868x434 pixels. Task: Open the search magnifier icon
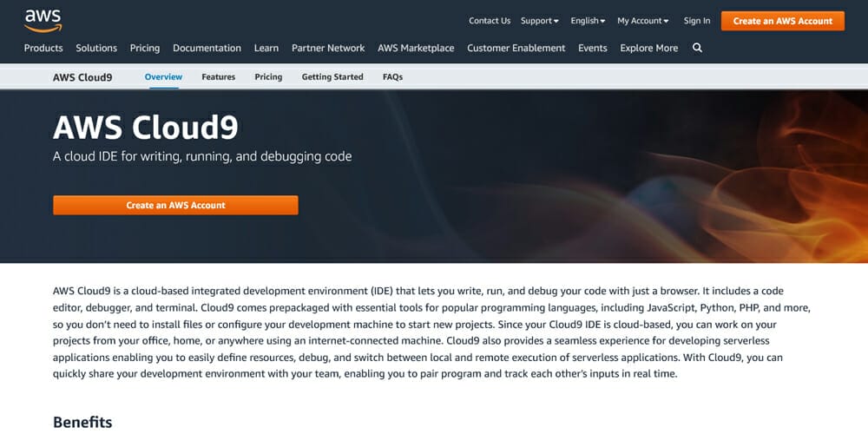(697, 48)
